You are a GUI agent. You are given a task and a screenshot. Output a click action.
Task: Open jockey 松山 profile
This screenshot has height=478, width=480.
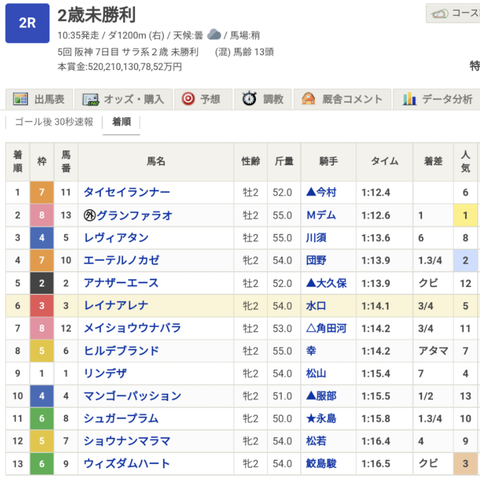point(316,373)
